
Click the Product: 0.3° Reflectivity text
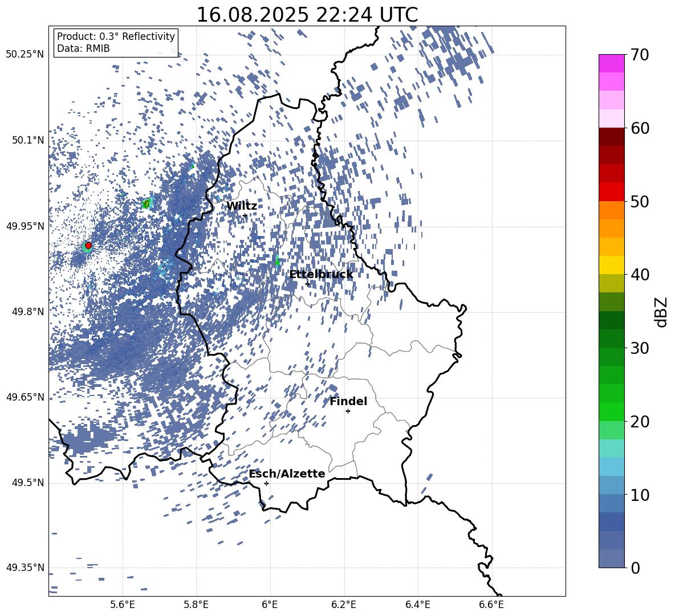click(x=116, y=36)
